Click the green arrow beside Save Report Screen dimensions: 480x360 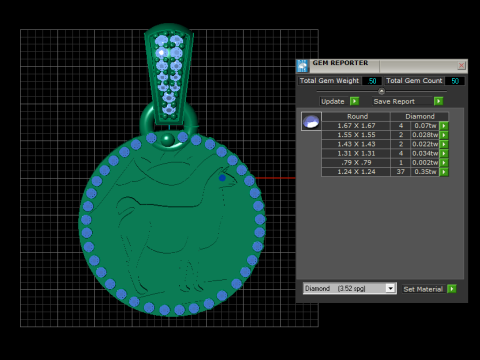click(438, 101)
